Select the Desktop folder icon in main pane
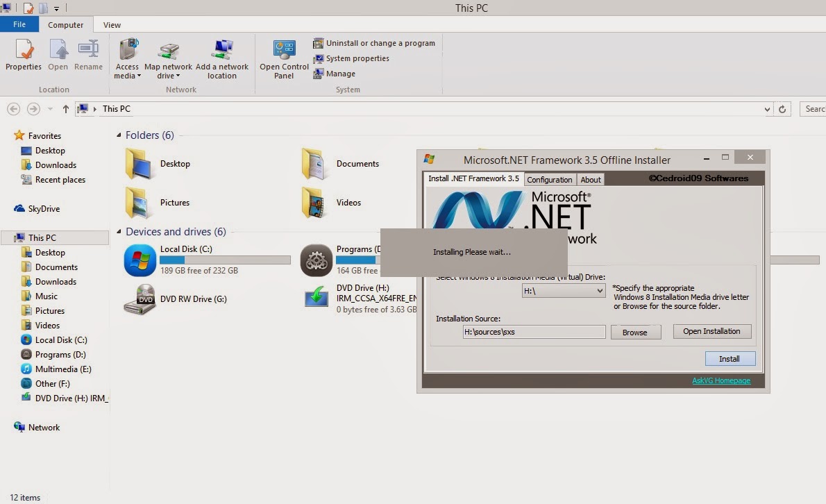826x504 pixels. click(139, 164)
